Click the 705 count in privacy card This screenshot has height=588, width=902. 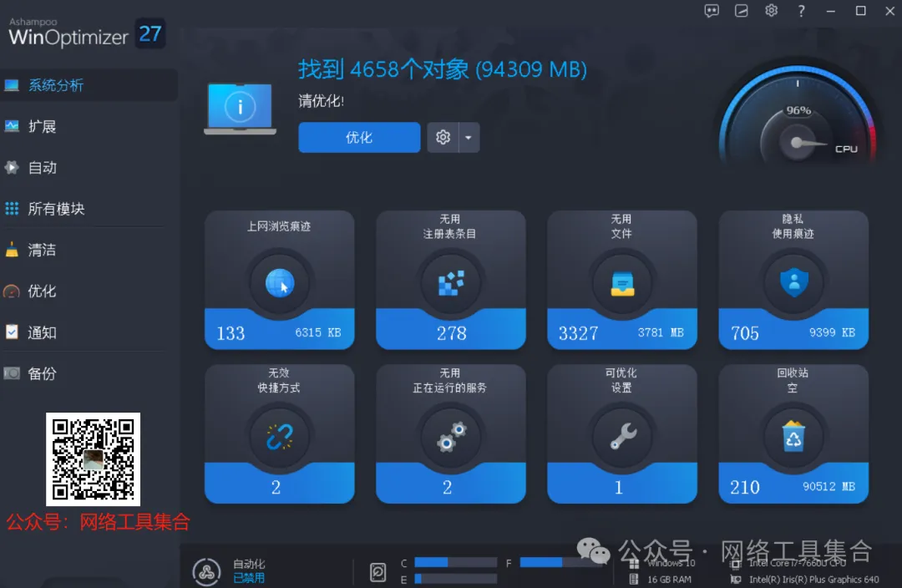[x=744, y=333]
